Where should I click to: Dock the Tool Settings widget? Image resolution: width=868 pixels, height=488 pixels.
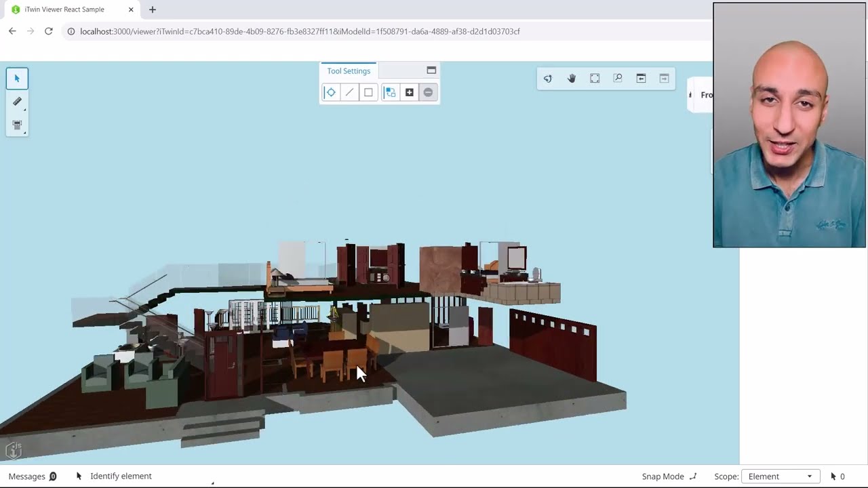[431, 70]
